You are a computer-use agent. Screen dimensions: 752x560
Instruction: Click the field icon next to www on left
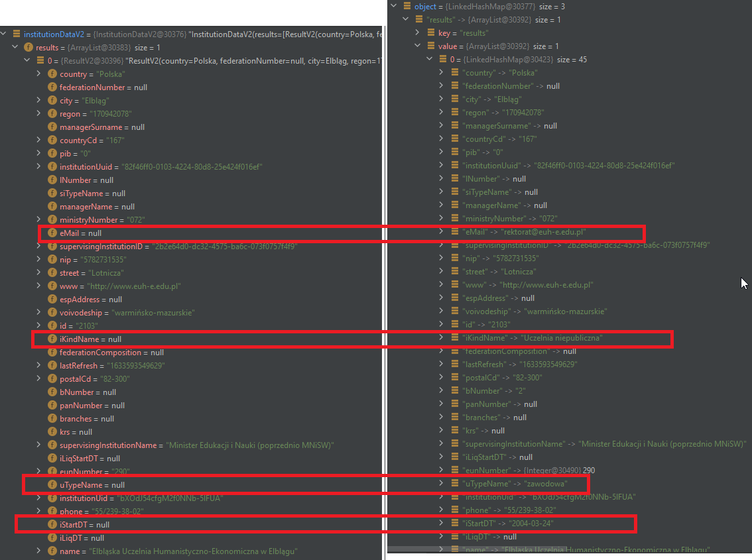[x=52, y=286]
